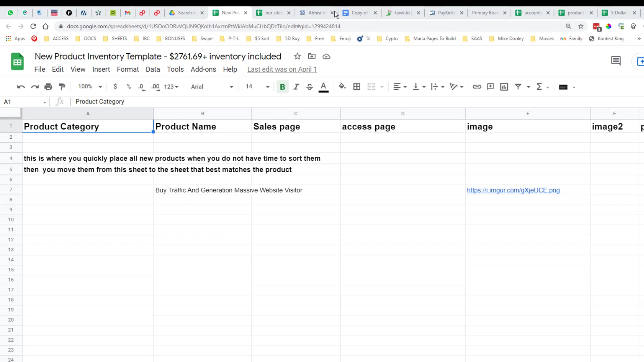
Task: Reload the browser page
Action: click(33, 26)
